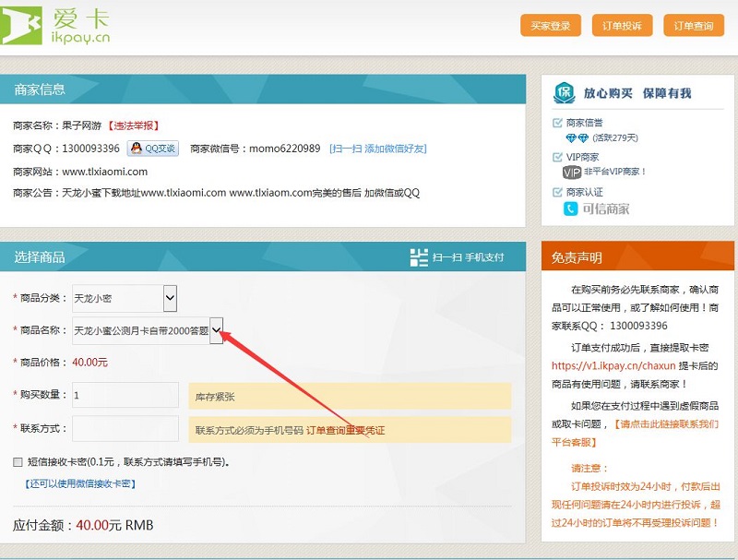The image size is (738, 560).
Task: Click the gray VIP badge icon
Action: tap(572, 172)
